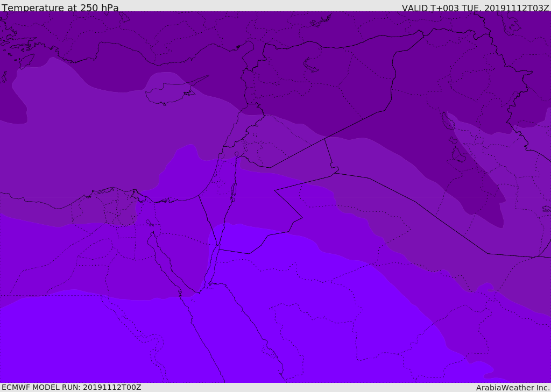The width and height of the screenshot is (551, 392).
Task: Click the 'ArabiaWeather Inc.' credit text
Action: [x=513, y=388]
